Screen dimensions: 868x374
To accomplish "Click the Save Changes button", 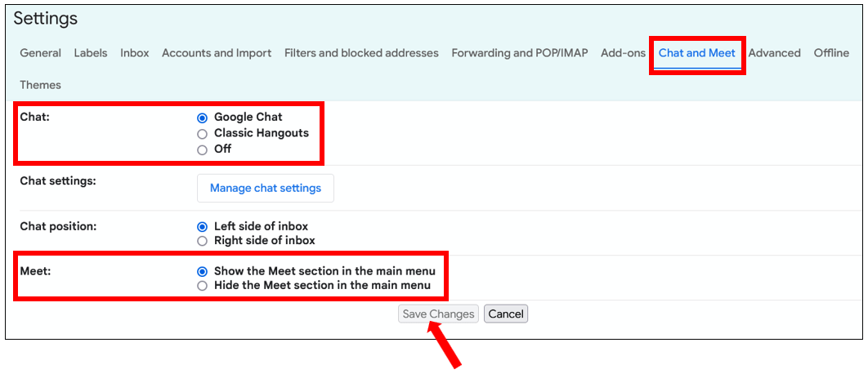I will 438,314.
